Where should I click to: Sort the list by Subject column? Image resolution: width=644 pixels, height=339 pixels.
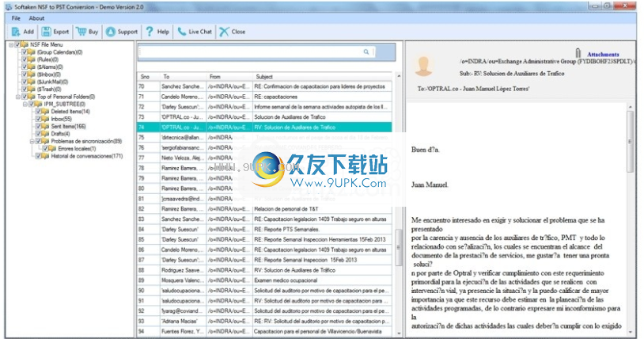point(323,77)
